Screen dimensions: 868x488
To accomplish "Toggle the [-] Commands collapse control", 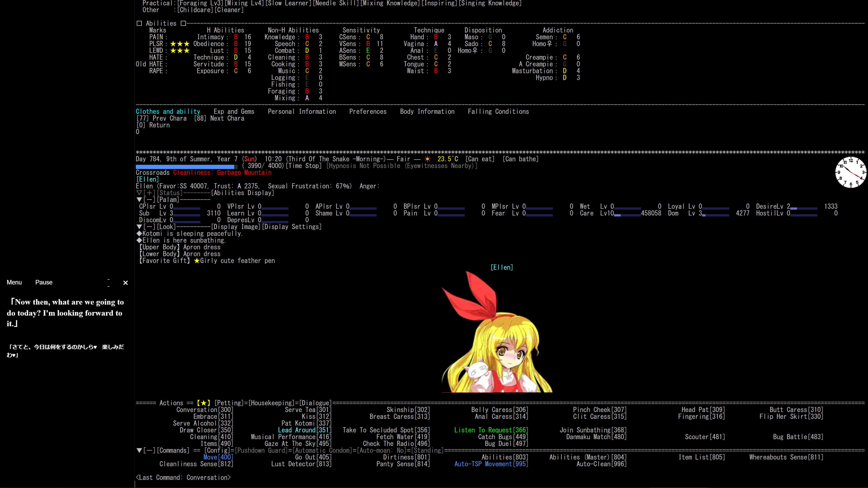I will click(x=149, y=450).
